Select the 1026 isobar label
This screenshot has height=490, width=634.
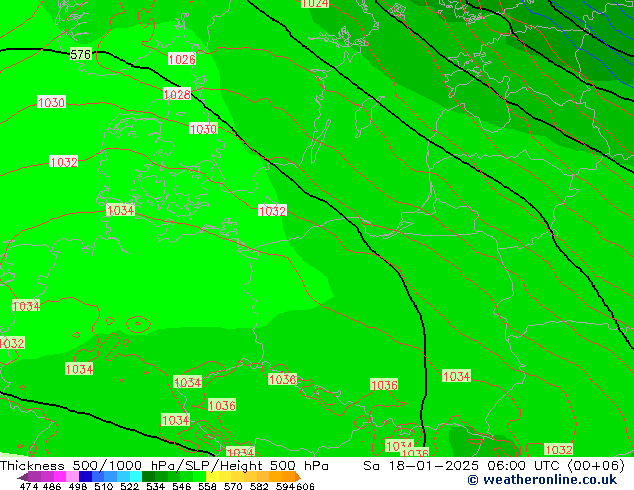(181, 60)
